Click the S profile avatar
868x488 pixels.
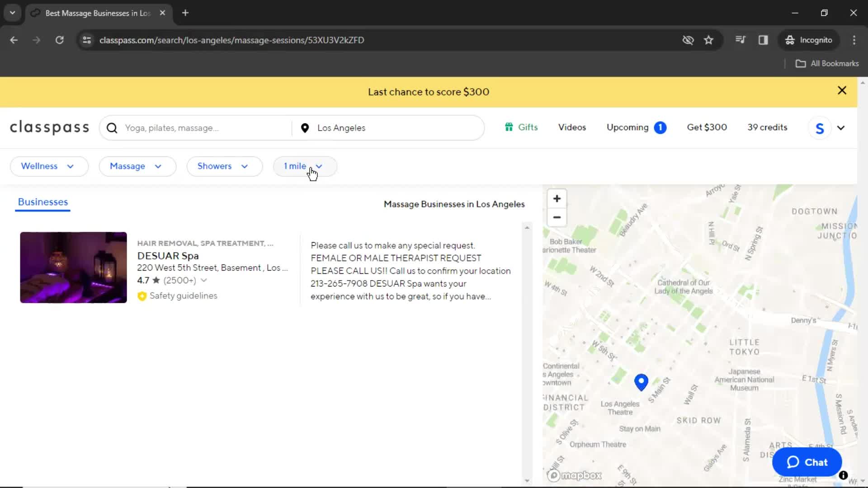click(x=820, y=128)
